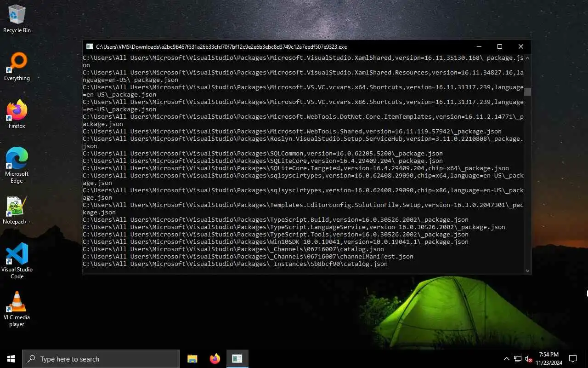Click the TypeScript.LanguageService version line

(x=294, y=227)
